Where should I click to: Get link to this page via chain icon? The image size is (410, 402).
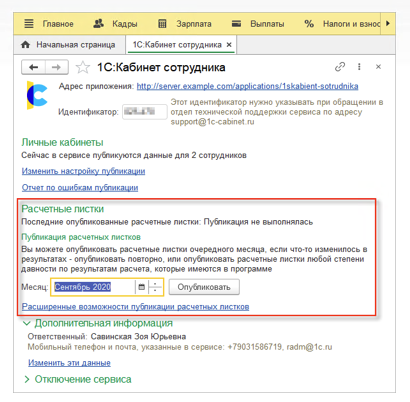[340, 67]
